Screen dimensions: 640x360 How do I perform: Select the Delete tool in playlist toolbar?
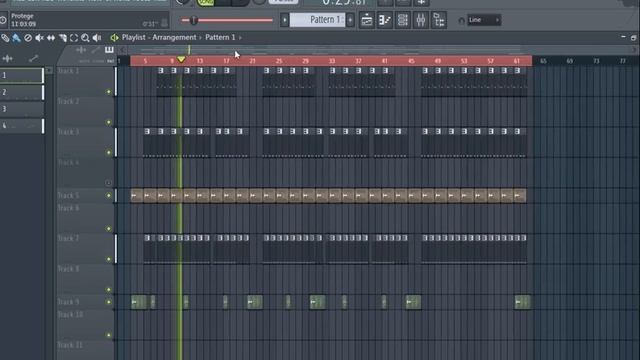click(28, 38)
